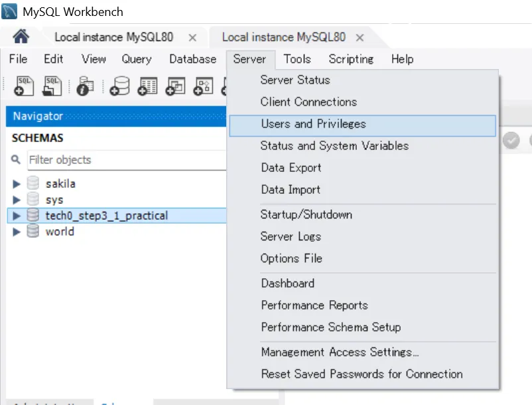Screen dimensions: 532x405
Task: Open the object inspector info icon
Action: tap(85, 86)
